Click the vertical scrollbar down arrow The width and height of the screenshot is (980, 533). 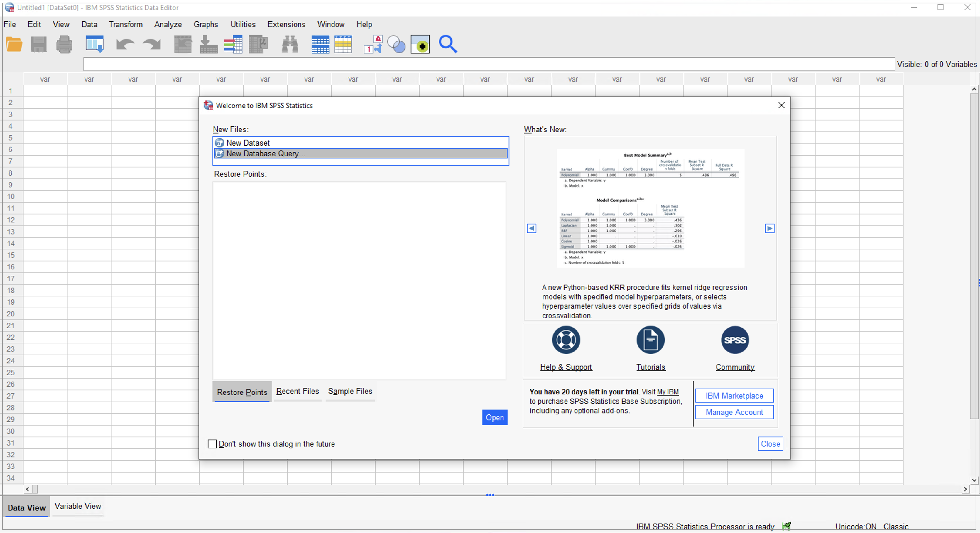[x=974, y=480]
